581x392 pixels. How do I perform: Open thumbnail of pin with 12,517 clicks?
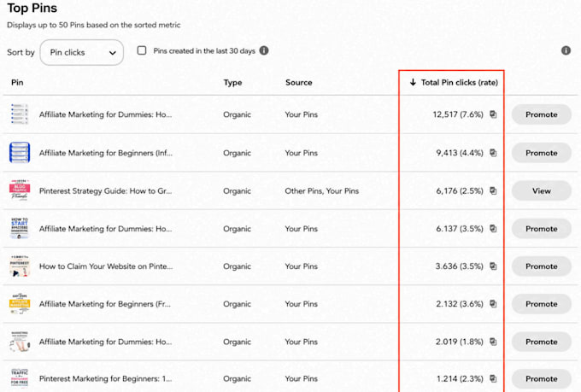pos(20,114)
